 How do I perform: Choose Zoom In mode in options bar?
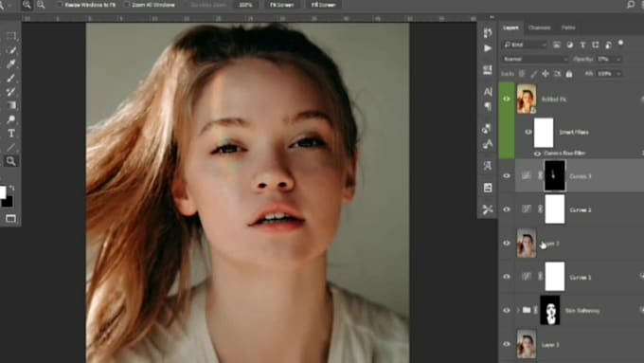[x=27, y=5]
